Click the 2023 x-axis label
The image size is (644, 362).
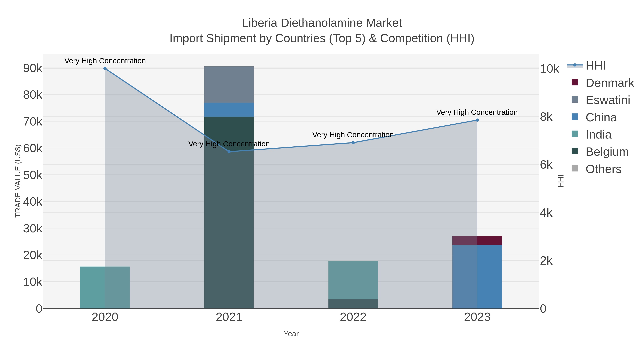[x=477, y=317]
